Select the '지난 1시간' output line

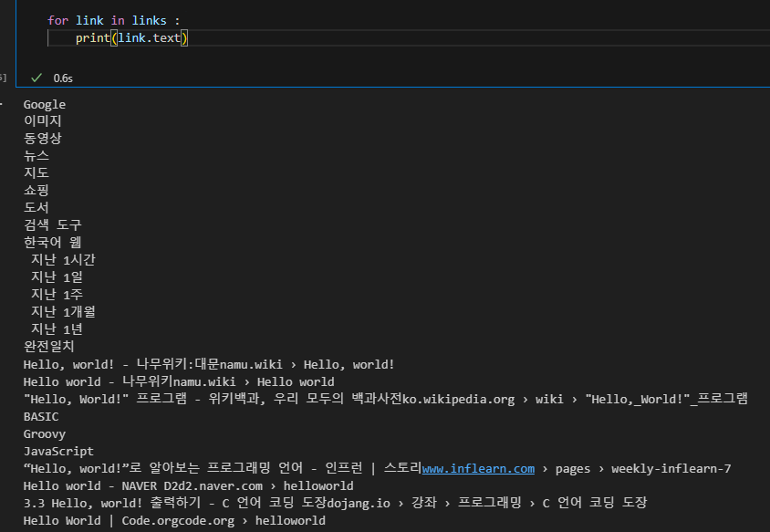pos(63,259)
